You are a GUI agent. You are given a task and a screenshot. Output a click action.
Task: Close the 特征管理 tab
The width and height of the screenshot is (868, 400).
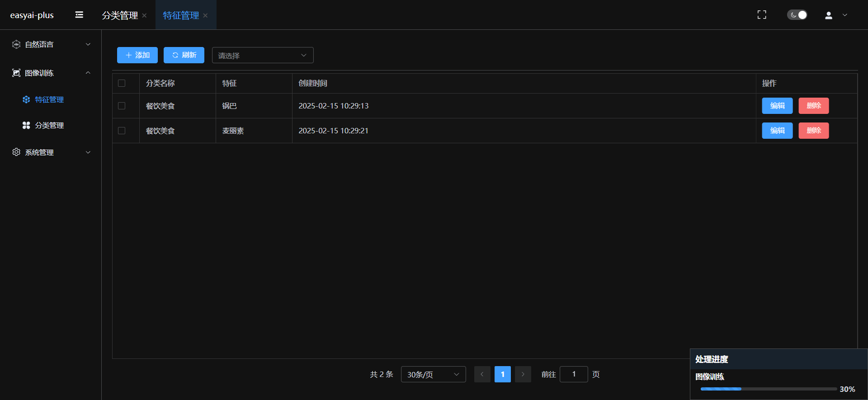[x=205, y=15]
